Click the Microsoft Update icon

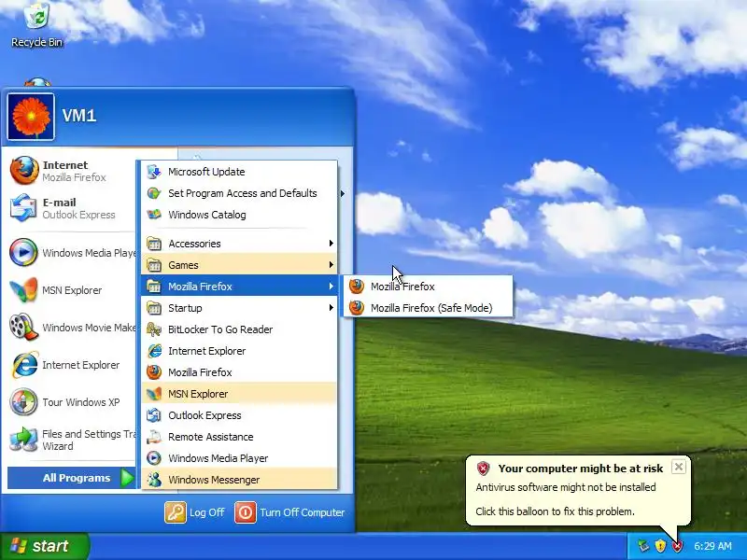[154, 172]
